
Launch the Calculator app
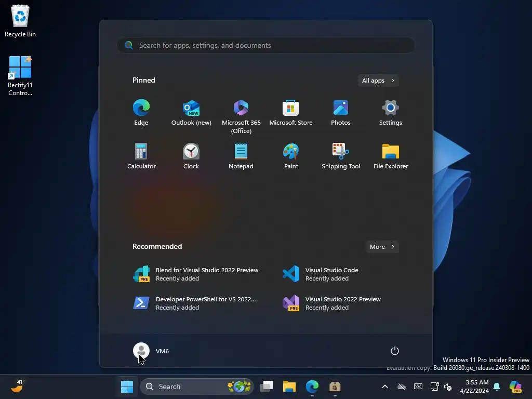point(141,156)
